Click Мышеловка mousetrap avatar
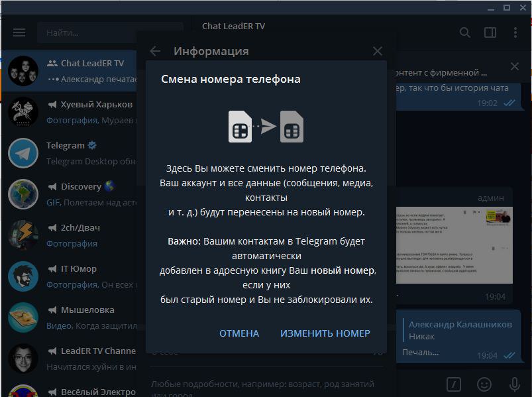The image size is (532, 397). pos(23,317)
